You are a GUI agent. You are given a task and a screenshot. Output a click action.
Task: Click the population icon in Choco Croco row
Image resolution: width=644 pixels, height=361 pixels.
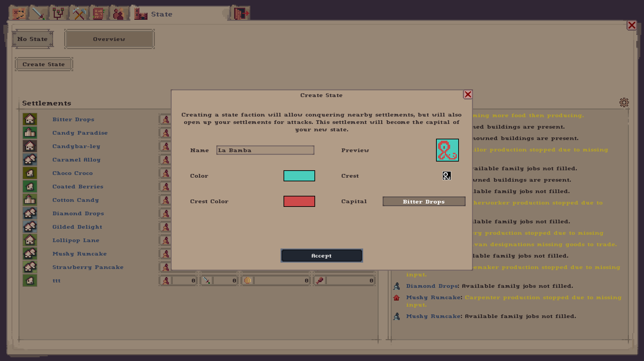tap(166, 173)
